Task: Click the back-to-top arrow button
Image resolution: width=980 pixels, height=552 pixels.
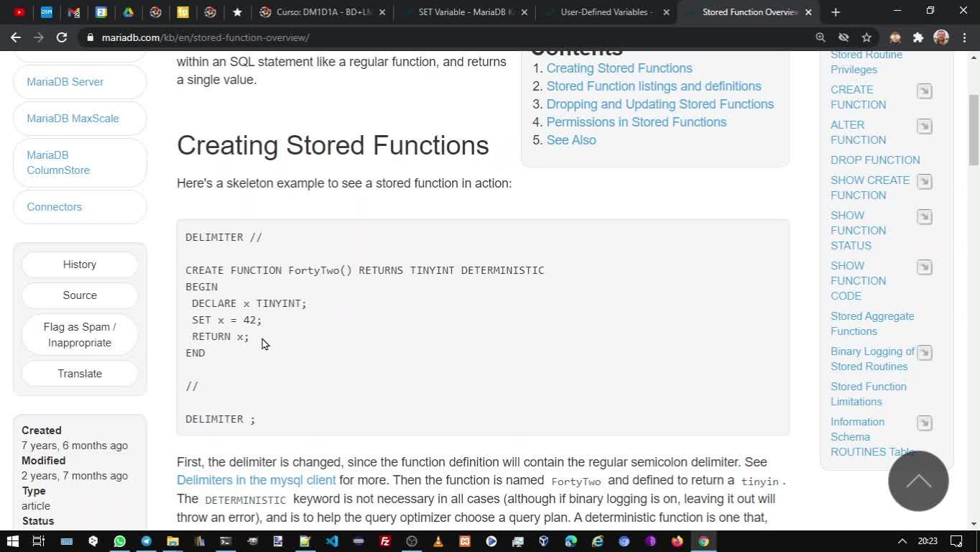Action: [x=917, y=481]
